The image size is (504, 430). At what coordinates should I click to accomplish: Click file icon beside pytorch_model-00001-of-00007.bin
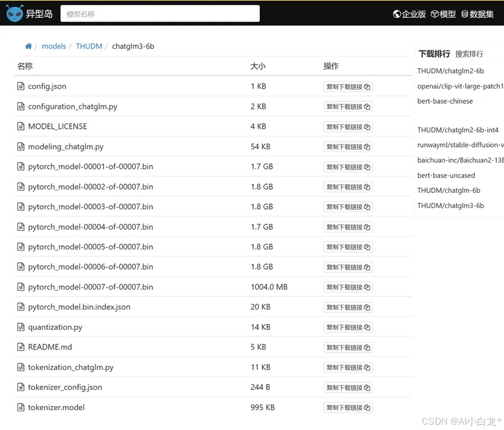pos(21,166)
